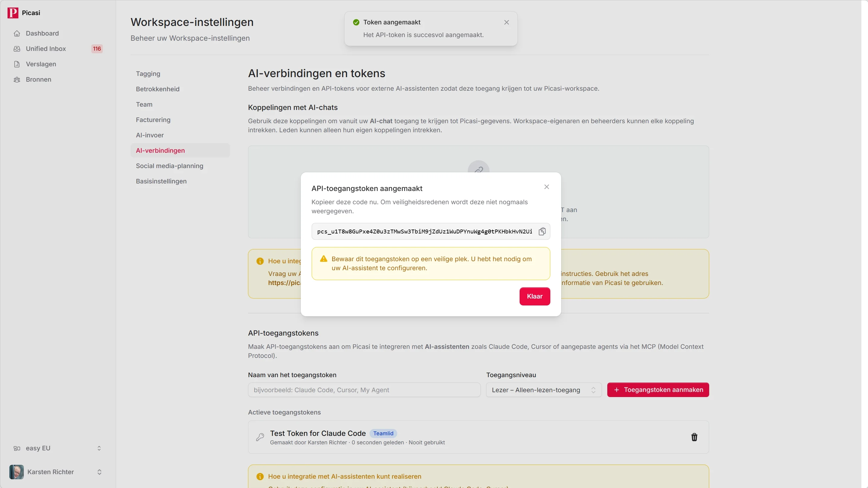Screen dimensions: 868x488
Task: Close the API-toegangstoken aangemaakt dialog
Action: point(546,186)
